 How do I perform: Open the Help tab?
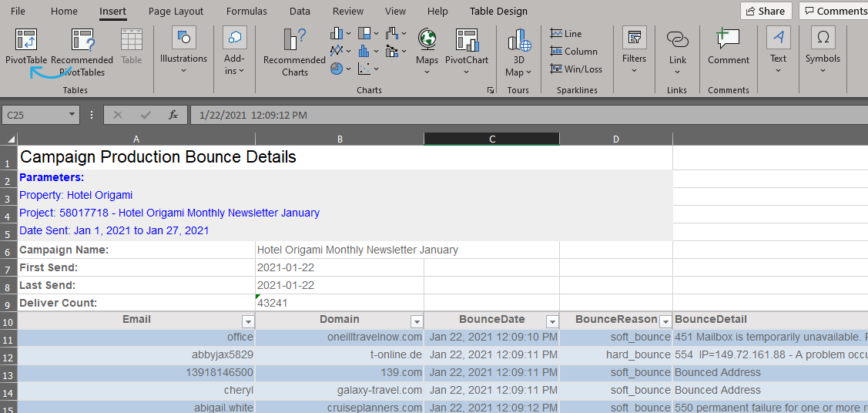(438, 11)
